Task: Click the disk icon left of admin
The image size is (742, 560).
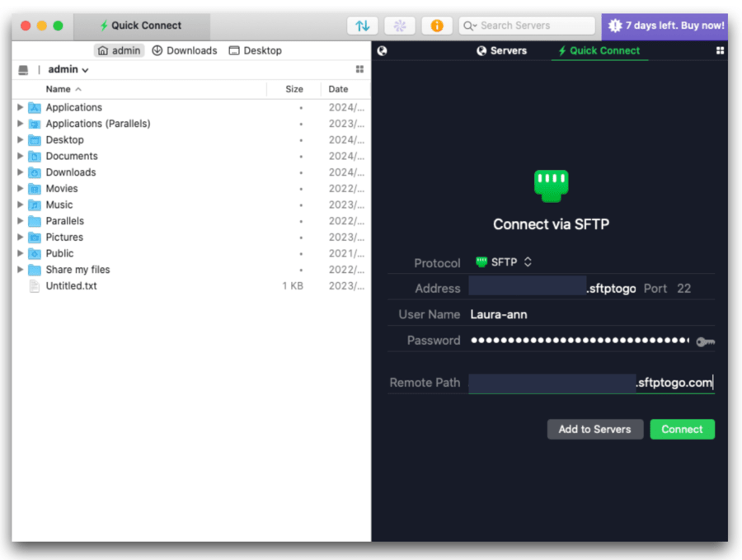Action: click(25, 69)
